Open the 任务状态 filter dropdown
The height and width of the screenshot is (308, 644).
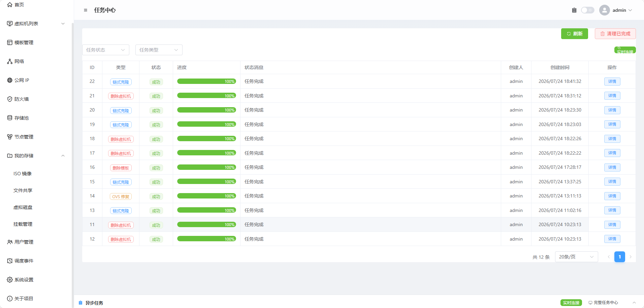pyautogui.click(x=106, y=50)
